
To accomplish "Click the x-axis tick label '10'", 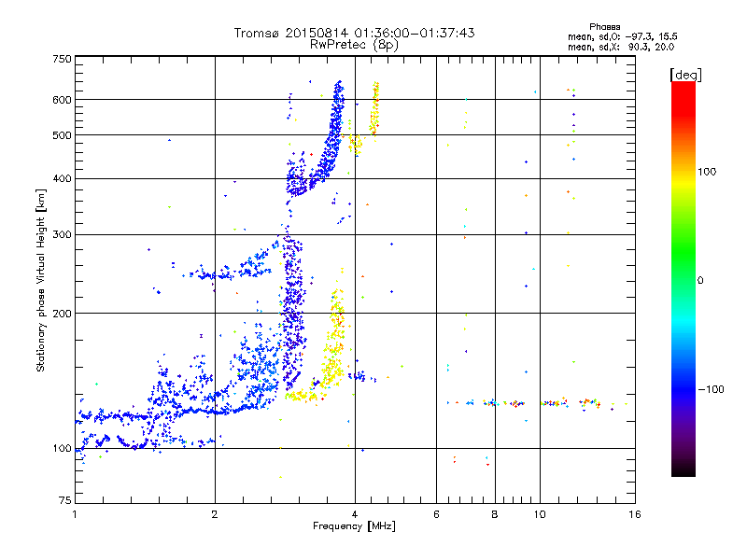I will point(540,514).
